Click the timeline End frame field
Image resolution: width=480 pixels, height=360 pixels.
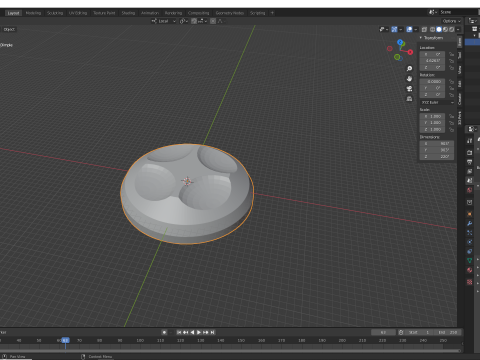pos(448,332)
